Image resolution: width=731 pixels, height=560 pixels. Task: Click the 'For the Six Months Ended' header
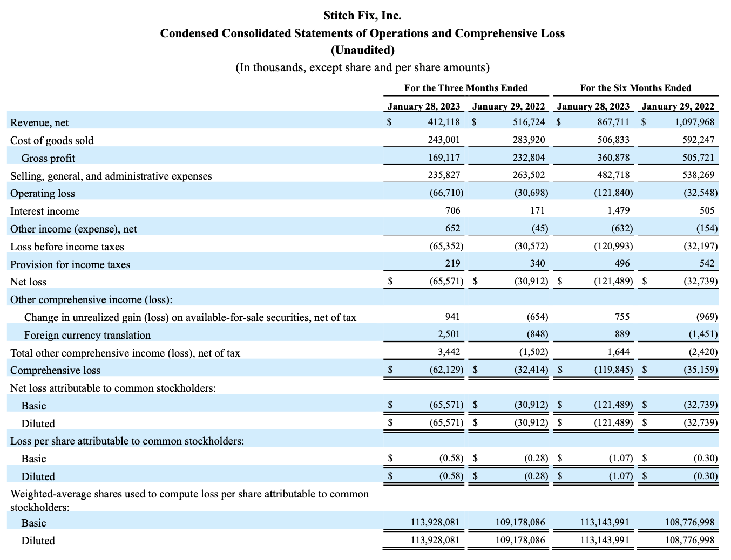tap(635, 88)
